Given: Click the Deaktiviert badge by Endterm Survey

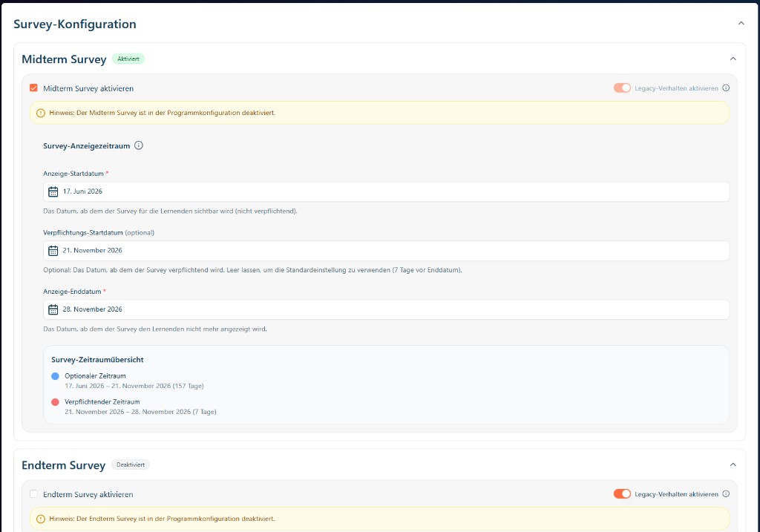Looking at the screenshot, I should tap(131, 464).
